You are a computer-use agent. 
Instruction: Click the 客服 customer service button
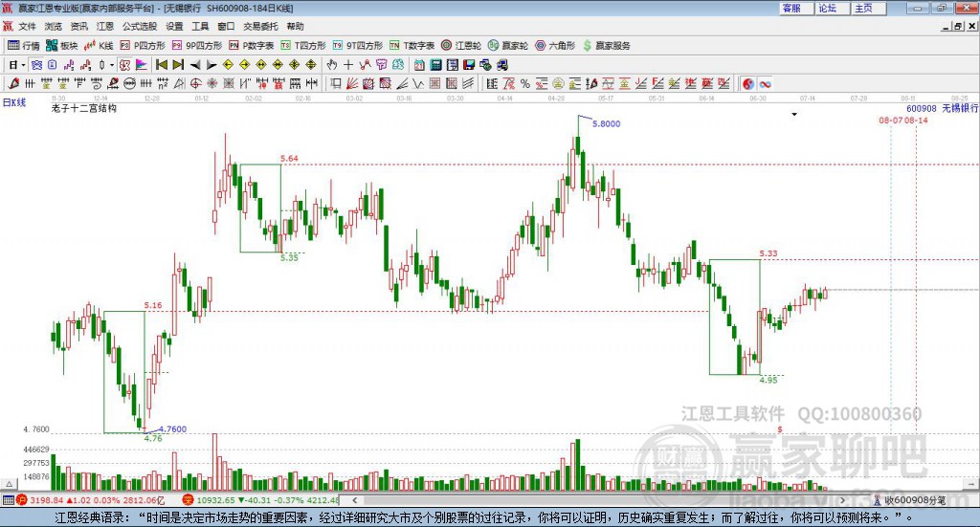click(x=796, y=8)
